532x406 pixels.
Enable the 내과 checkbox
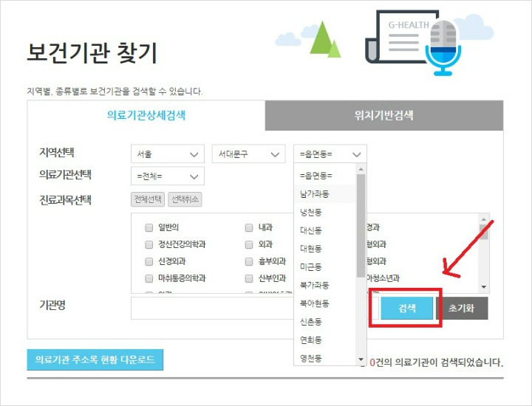[x=249, y=227]
